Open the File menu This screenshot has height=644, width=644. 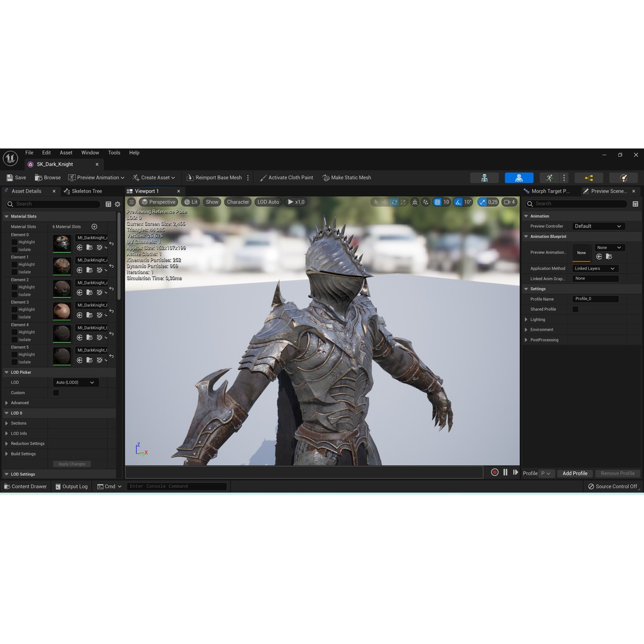click(x=29, y=153)
